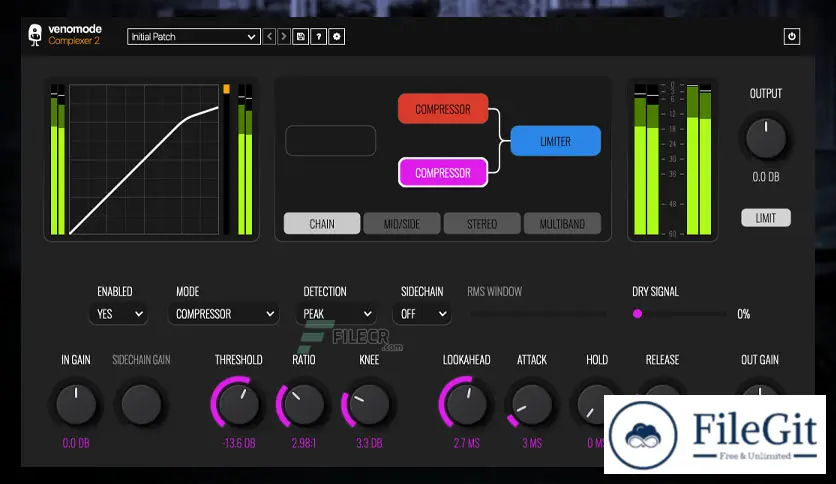Screen dimensions: 836x484
Task: Click the compression transfer curve graph
Action: point(144,159)
